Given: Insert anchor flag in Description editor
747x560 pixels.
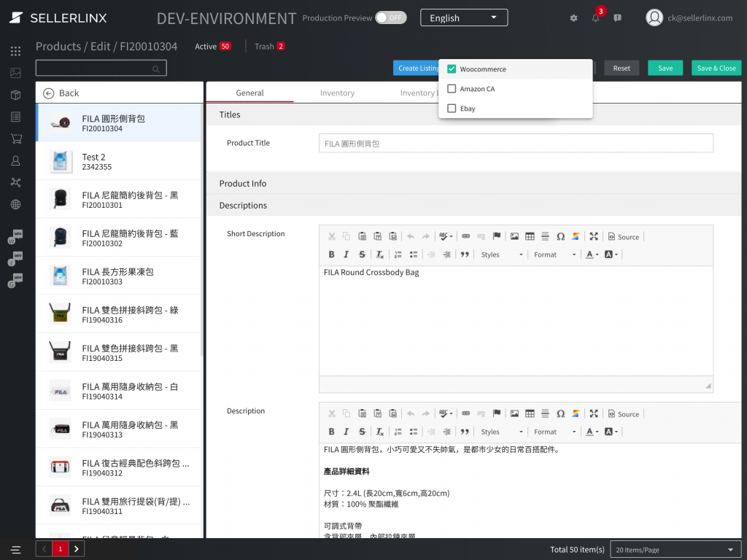Looking at the screenshot, I should [x=496, y=414].
